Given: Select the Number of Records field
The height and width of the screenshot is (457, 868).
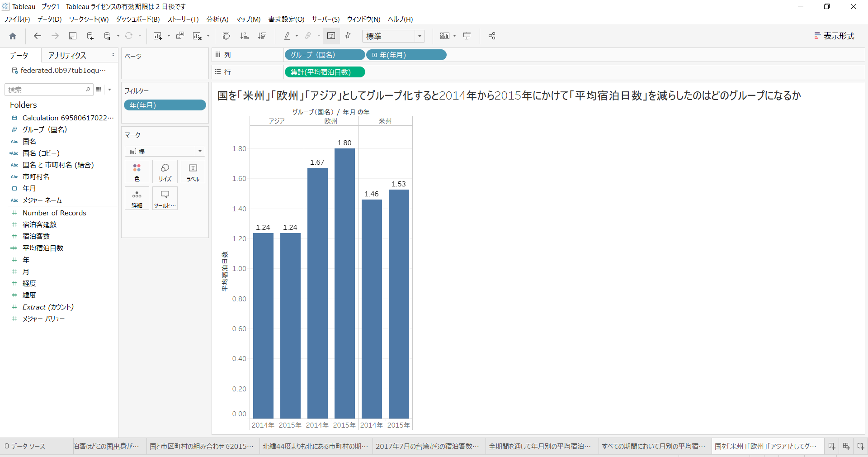Looking at the screenshot, I should (54, 213).
